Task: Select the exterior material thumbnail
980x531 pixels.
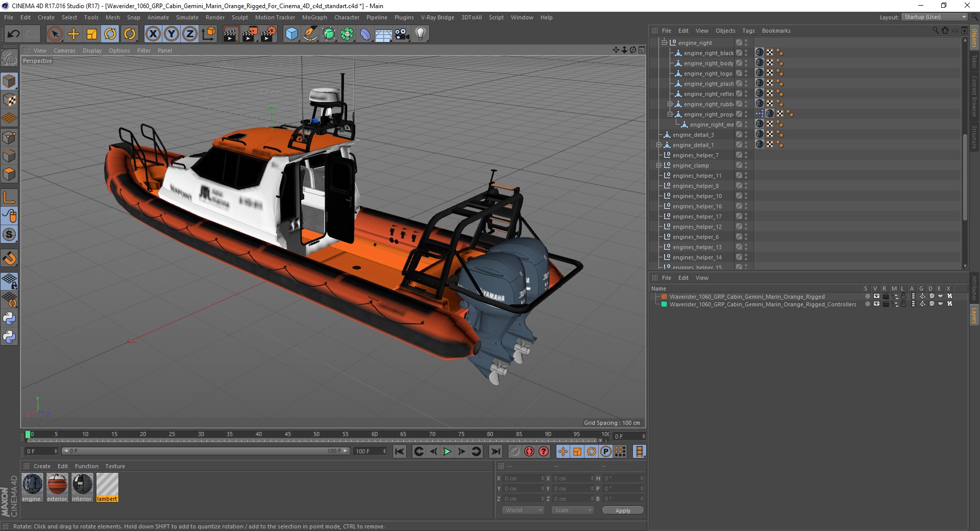Action: point(57,484)
